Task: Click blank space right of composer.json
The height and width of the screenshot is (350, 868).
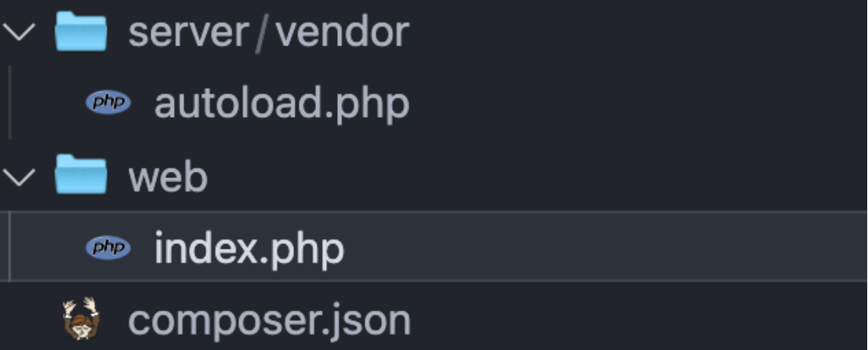Action: point(627,320)
